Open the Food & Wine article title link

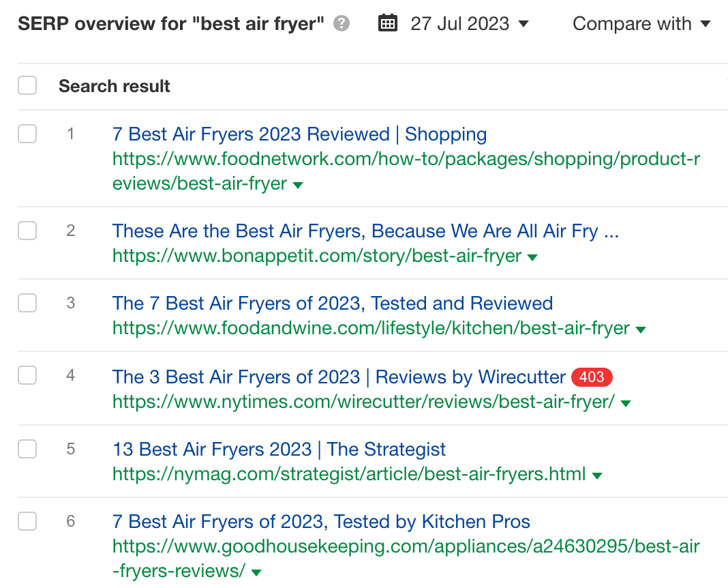click(x=333, y=303)
